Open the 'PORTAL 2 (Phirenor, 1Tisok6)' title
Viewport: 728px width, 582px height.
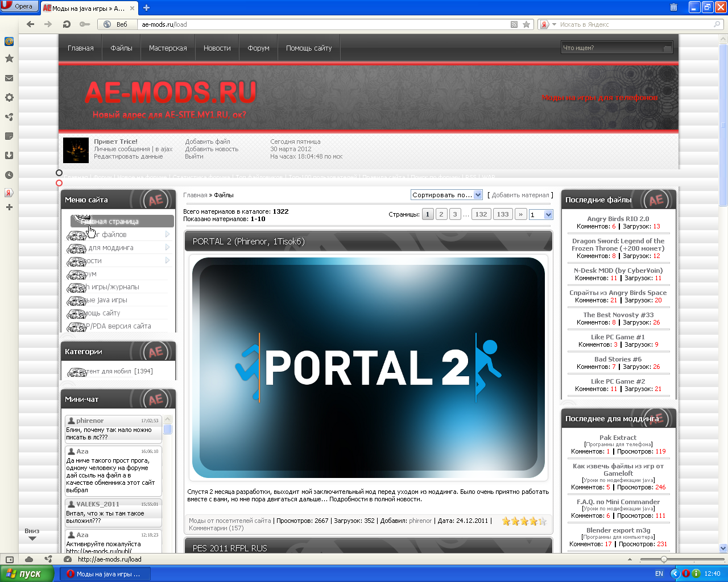(249, 242)
